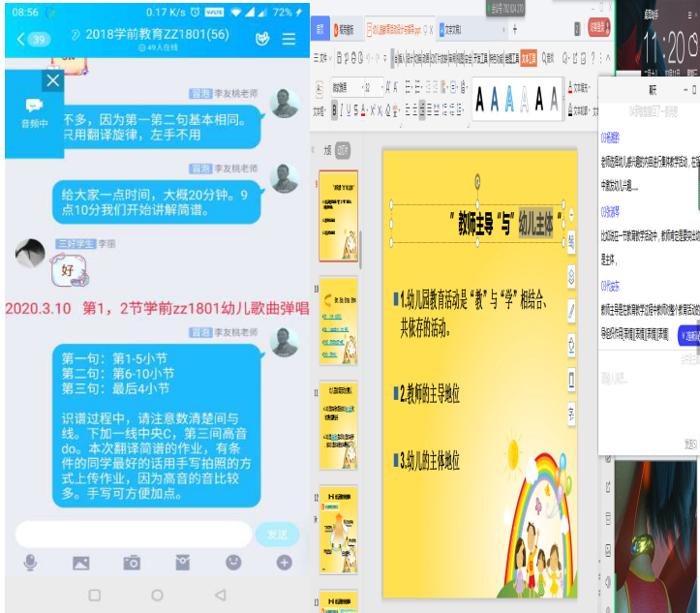The width and height of the screenshot is (700, 613).
Task: Click the chat message input field
Action: (134, 534)
